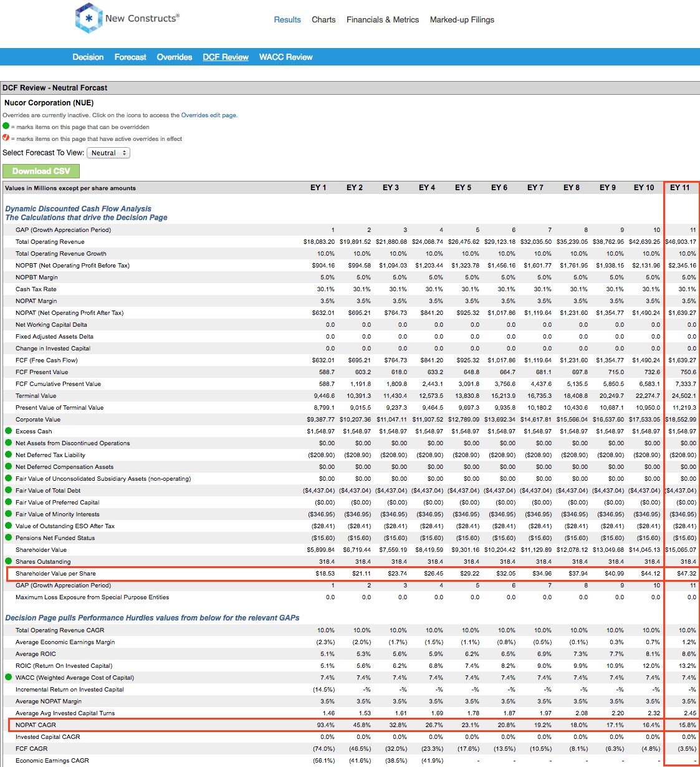Click override dot for Net Deferred Tax Liability
Image resolution: width=700 pixels, height=767 pixels.
pos(9,455)
